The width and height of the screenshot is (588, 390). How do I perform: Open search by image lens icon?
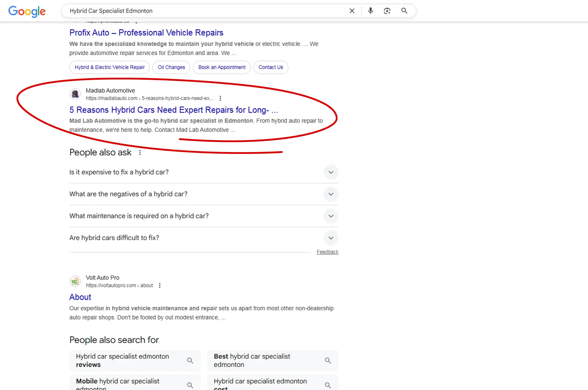[387, 11]
